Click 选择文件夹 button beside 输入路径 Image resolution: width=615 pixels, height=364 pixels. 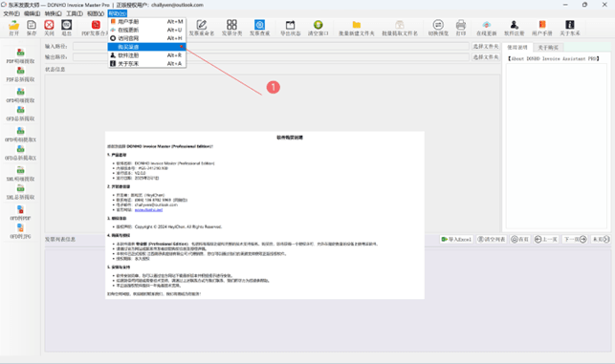[x=486, y=46]
